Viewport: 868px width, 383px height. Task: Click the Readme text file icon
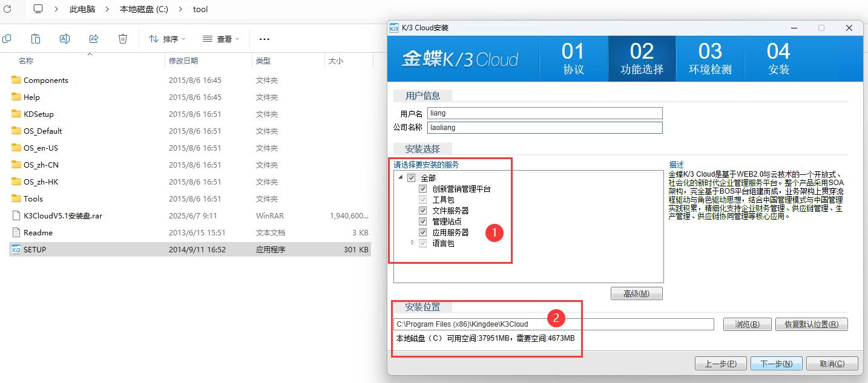pos(16,232)
